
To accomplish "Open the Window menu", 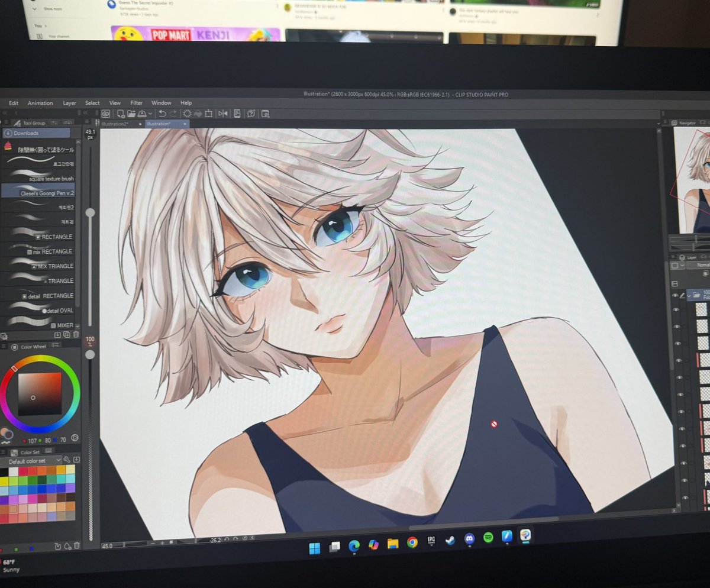I will [162, 103].
